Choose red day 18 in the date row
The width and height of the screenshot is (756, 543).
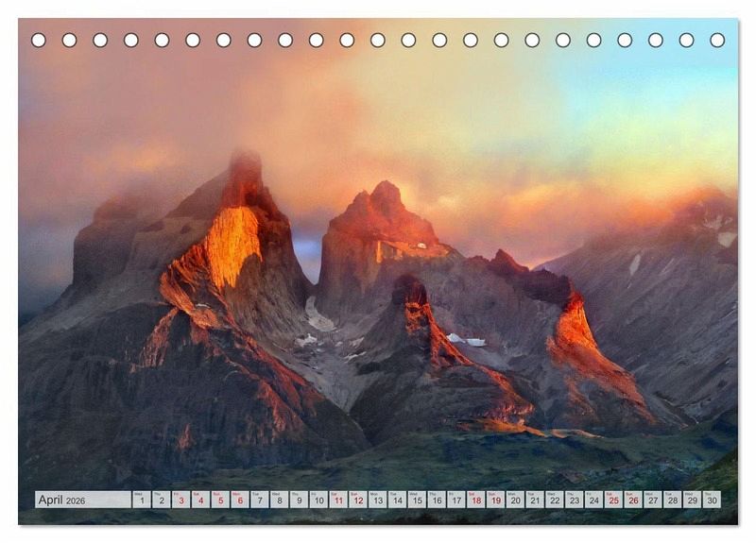pyautogui.click(x=476, y=500)
